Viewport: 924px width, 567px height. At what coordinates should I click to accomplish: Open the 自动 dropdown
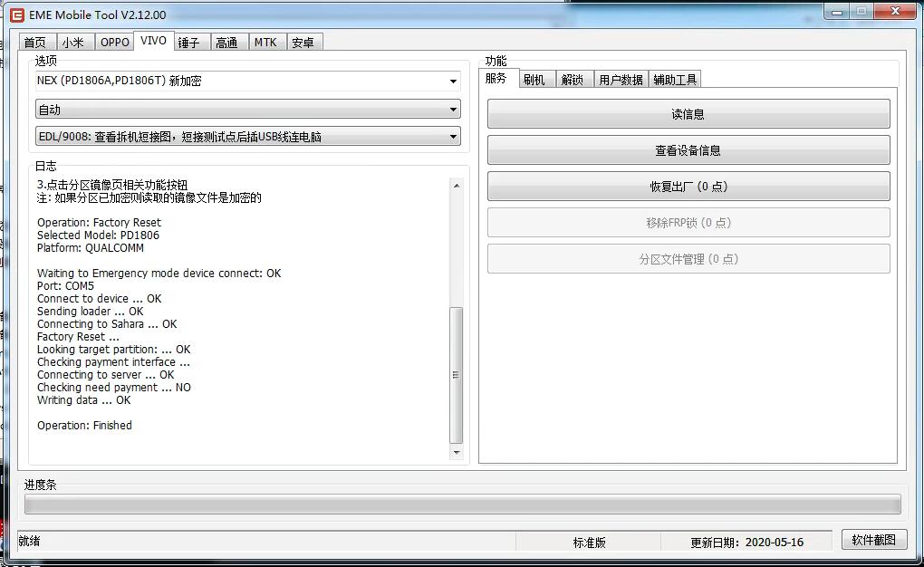(248, 109)
